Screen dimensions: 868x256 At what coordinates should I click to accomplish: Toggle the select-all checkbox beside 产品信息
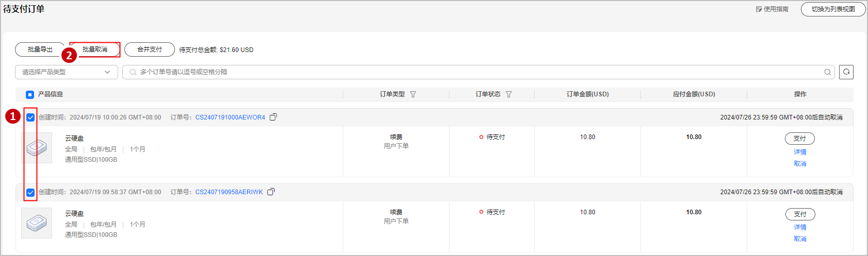[30, 95]
